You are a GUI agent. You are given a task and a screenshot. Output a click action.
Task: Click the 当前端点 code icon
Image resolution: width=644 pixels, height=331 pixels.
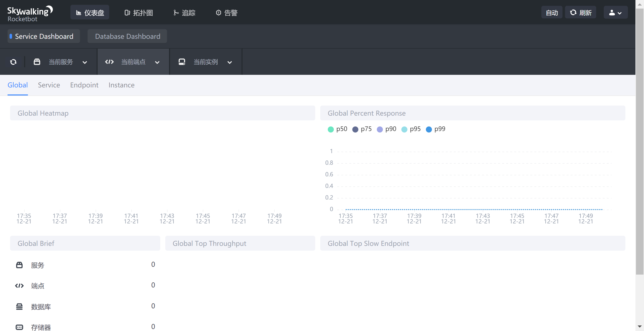(x=109, y=62)
